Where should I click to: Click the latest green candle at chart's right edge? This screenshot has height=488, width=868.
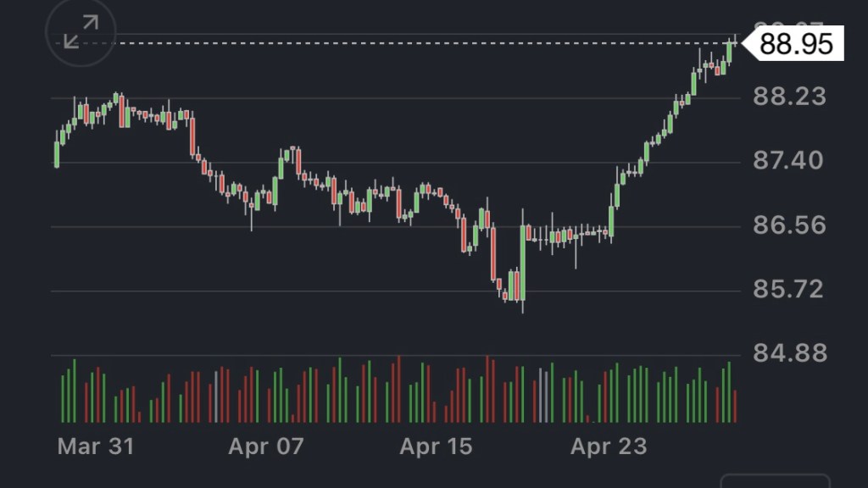click(x=729, y=51)
